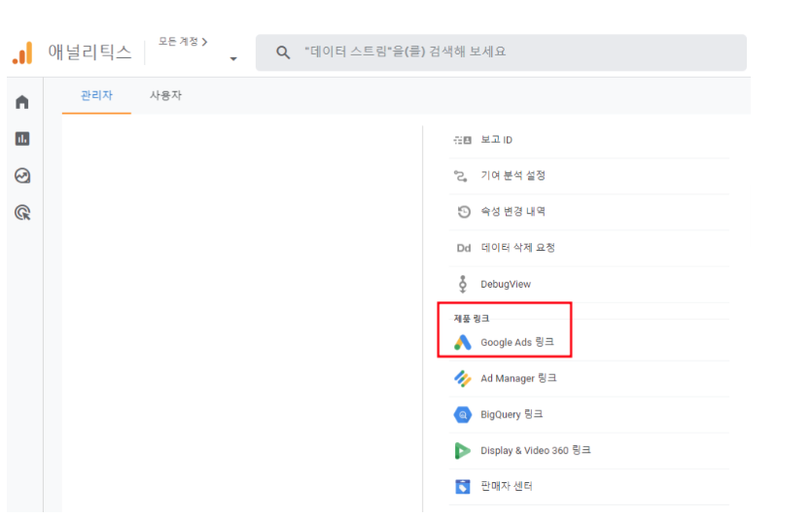Click the BigQuery logo icon
Image resolution: width=812 pixels, height=518 pixels.
tap(463, 415)
